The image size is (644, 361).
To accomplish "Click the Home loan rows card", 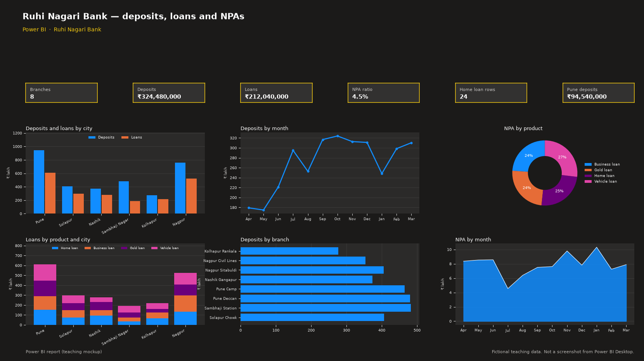I will pyautogui.click(x=491, y=93).
